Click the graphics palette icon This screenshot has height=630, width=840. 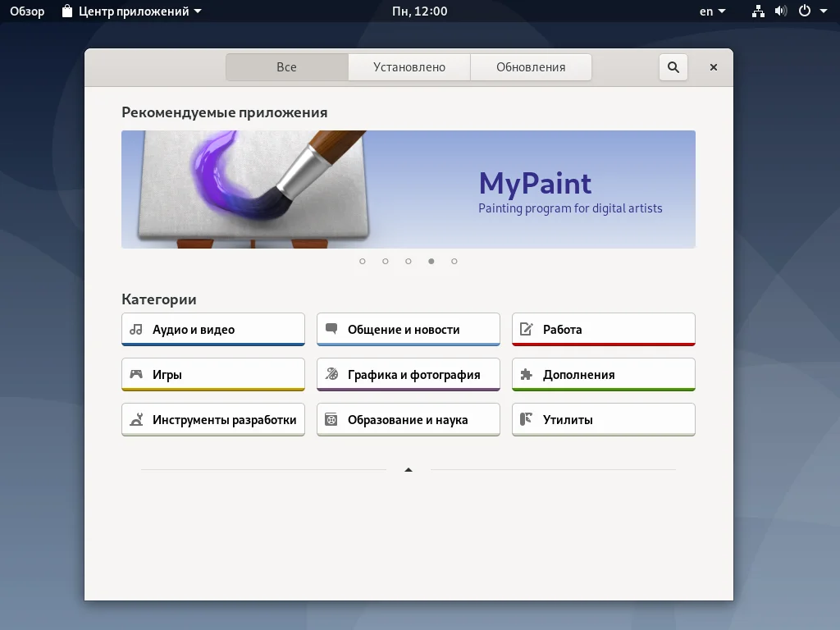coord(331,374)
